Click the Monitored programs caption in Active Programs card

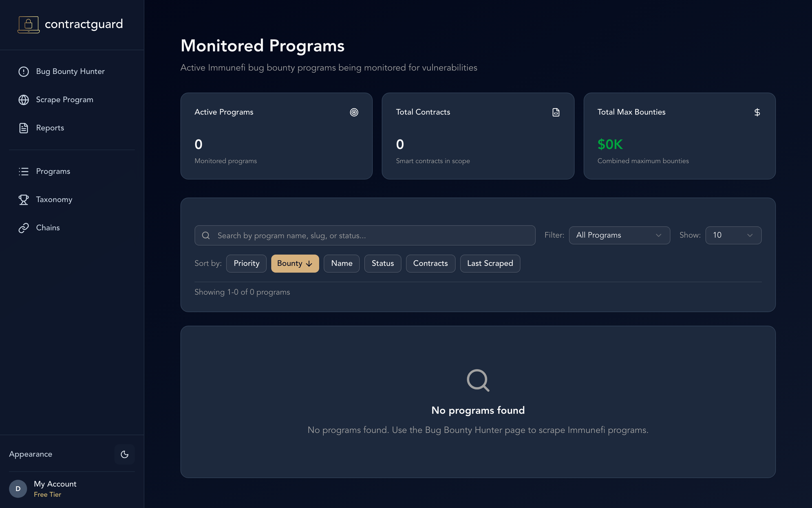(226, 161)
